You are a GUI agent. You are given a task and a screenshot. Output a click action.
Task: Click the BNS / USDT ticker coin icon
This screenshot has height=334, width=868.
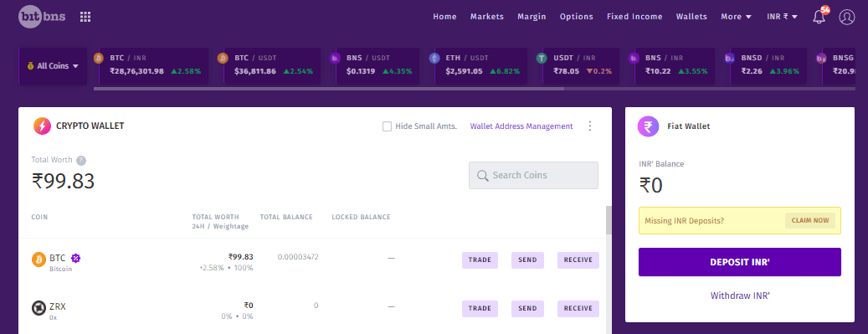(334, 58)
